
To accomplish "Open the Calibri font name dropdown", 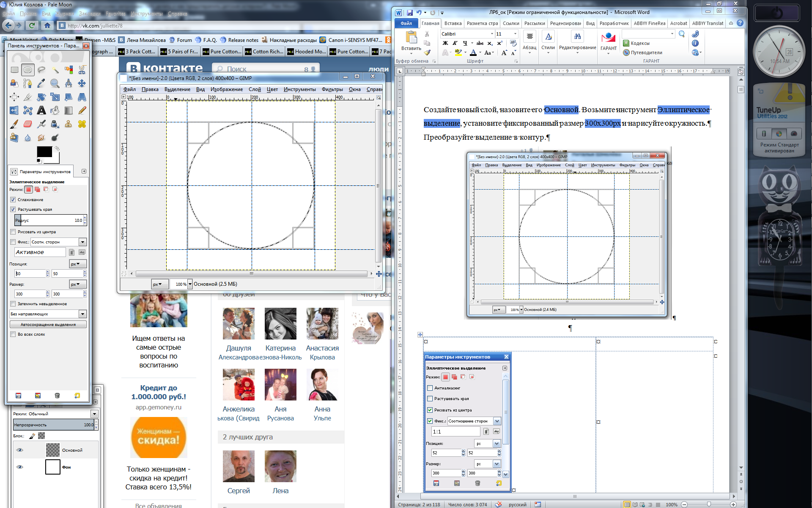I will pos(492,34).
